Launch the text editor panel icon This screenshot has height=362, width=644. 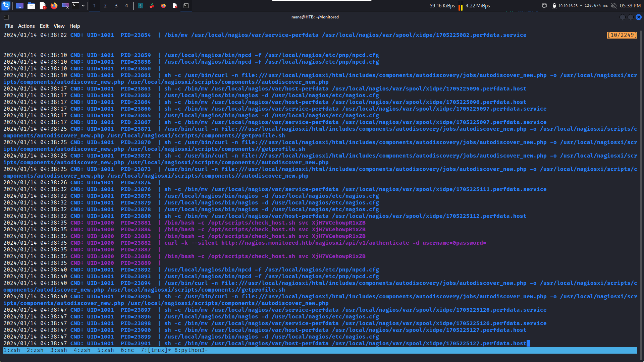click(x=43, y=6)
